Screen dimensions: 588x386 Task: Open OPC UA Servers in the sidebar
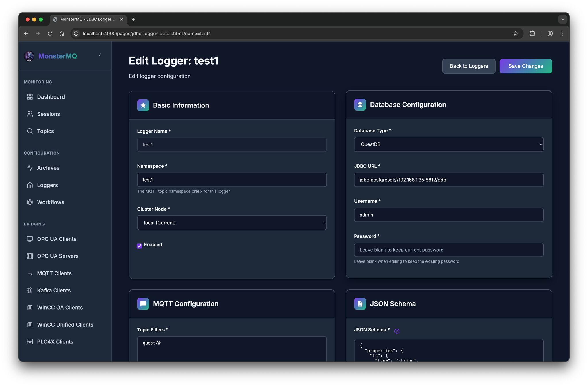pos(57,256)
